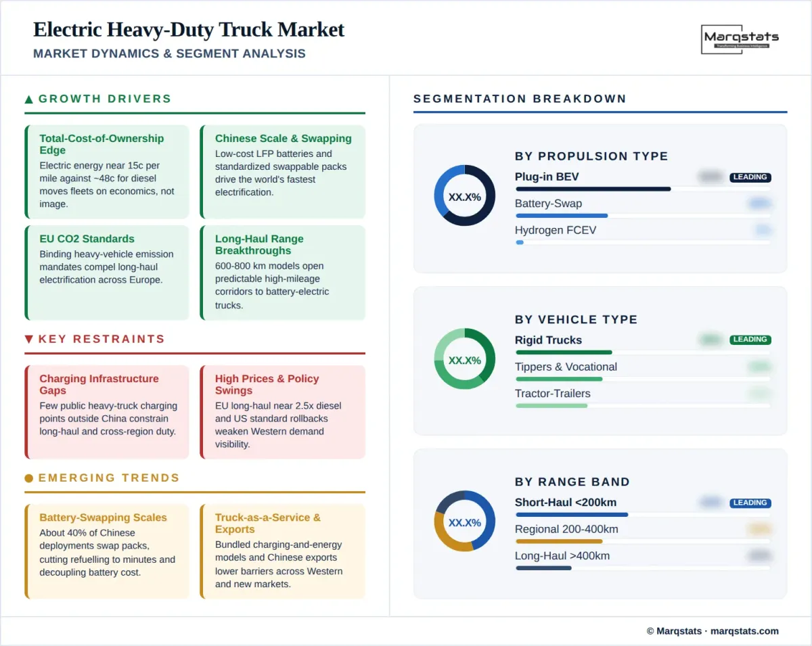Click the red Key Restraints triangle icon
Image resolution: width=812 pixels, height=646 pixels.
pyautogui.click(x=29, y=340)
